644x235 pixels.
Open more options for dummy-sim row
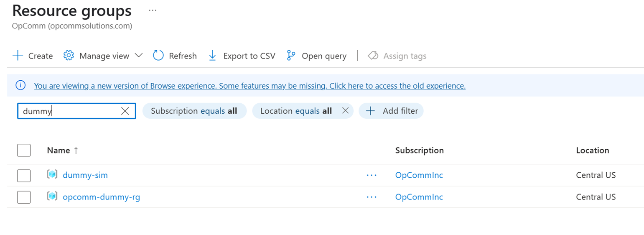372,176
